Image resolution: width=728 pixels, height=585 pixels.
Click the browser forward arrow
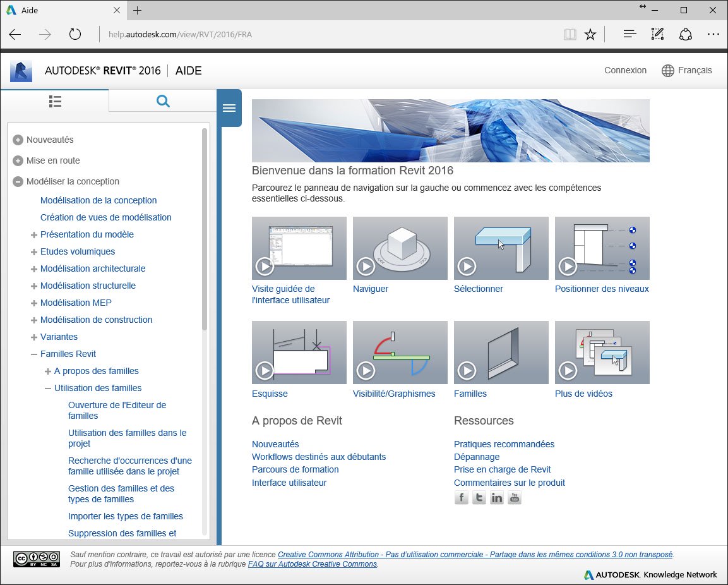click(45, 34)
